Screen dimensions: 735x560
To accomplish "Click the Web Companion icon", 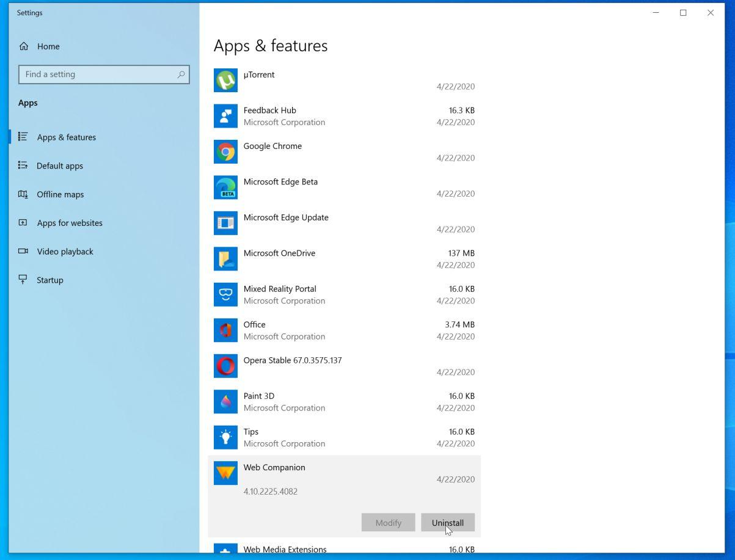I will coord(225,473).
